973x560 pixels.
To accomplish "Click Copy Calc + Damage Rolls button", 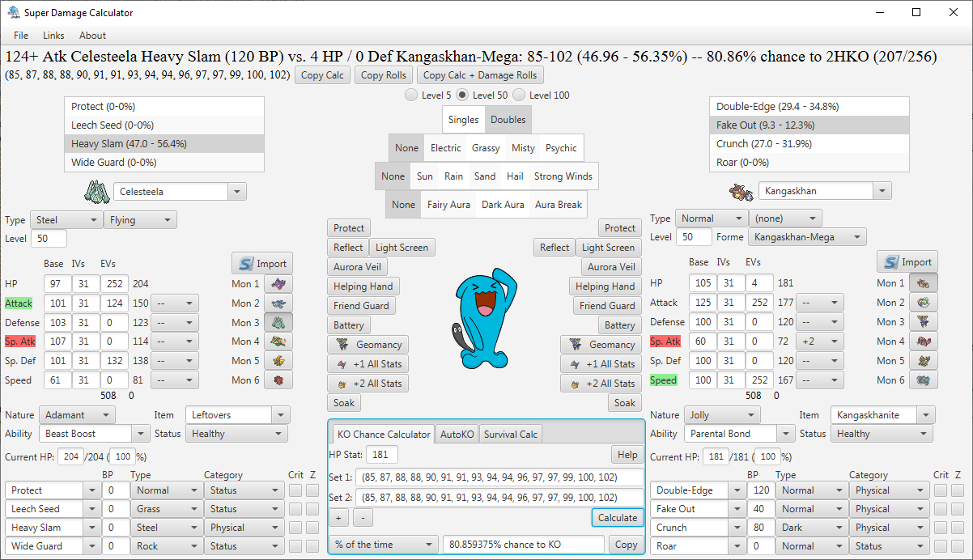I will point(481,75).
